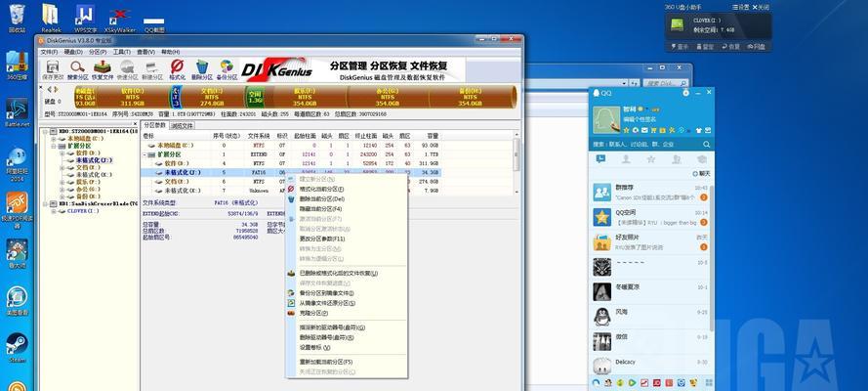
Task: Click the search magnifier in QQ
Action: click(x=706, y=144)
